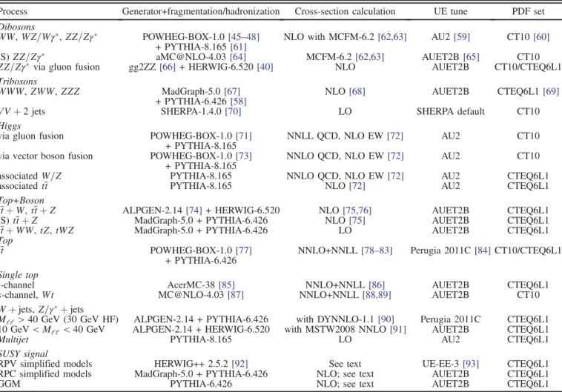Open reference [85] after AcerMC-38
This screenshot has height=392, width=562.
pos(227,285)
